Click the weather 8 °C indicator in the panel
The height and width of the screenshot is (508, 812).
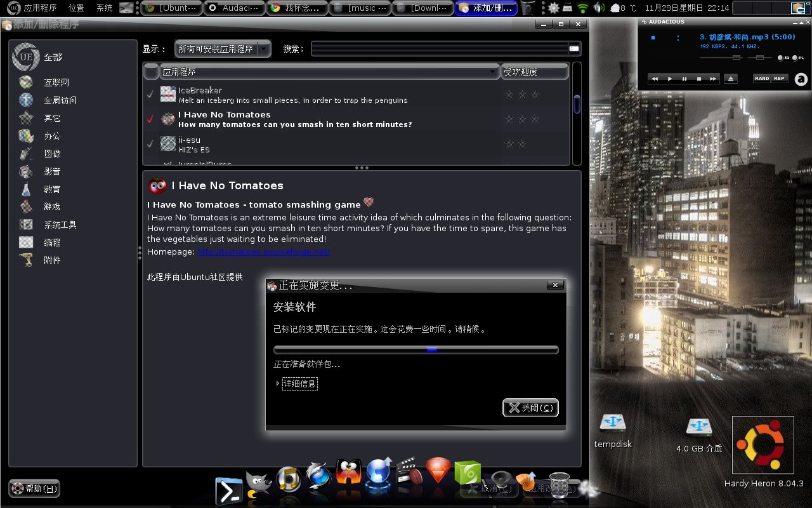(623, 8)
